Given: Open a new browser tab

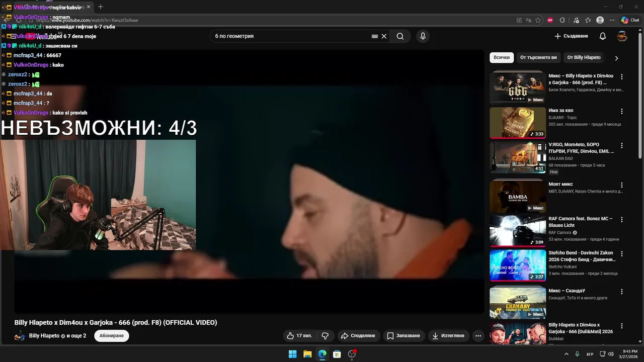Looking at the screenshot, I should (101, 7).
